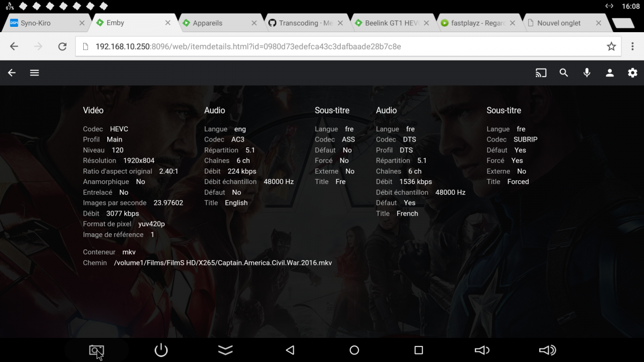Click the French audio title
The width and height of the screenshot is (644, 362).
coord(407,213)
